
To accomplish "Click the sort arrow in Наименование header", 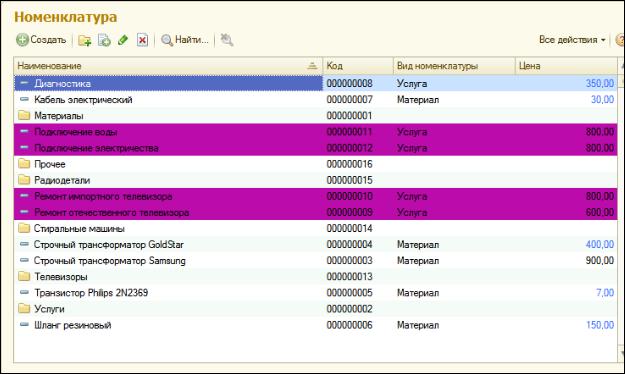I will [312, 66].
